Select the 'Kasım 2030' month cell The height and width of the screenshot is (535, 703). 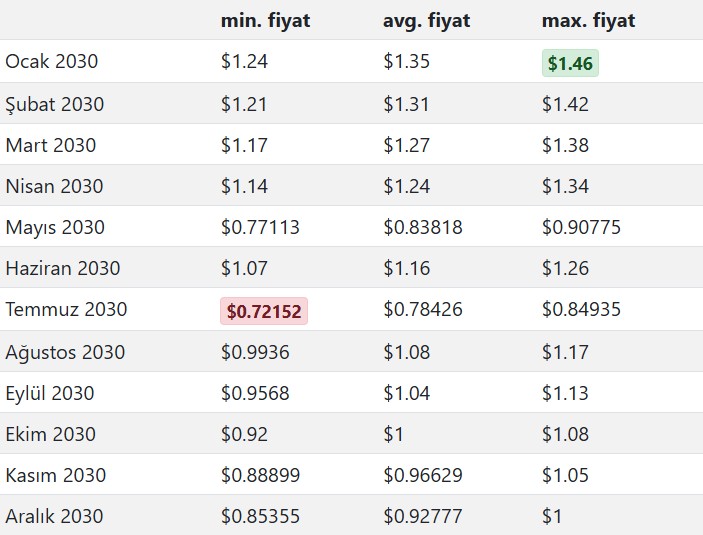coord(55,475)
